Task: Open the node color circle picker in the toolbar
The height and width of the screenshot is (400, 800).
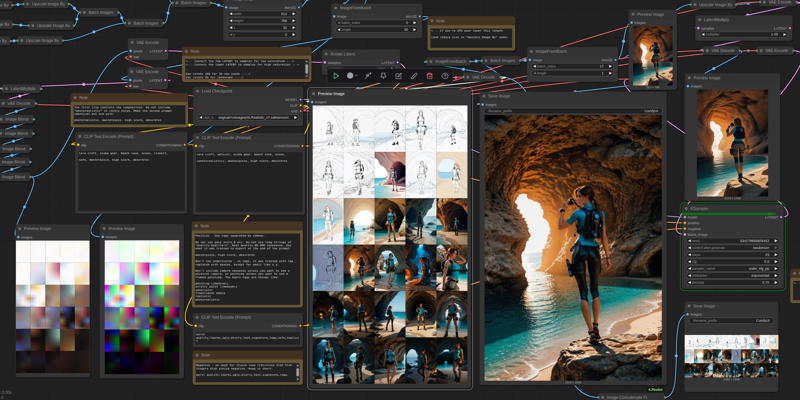Action: (352, 76)
